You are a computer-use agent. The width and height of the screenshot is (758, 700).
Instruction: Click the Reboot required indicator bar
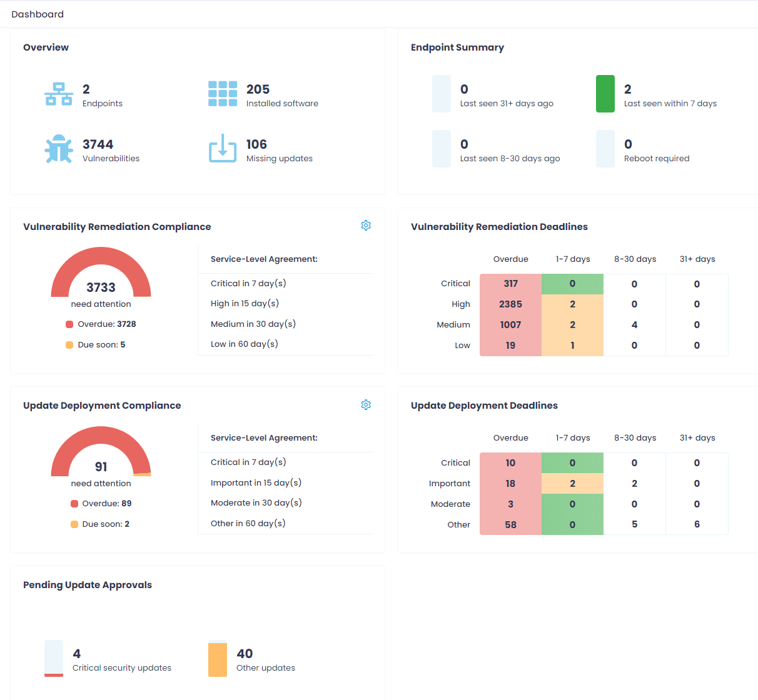(605, 149)
